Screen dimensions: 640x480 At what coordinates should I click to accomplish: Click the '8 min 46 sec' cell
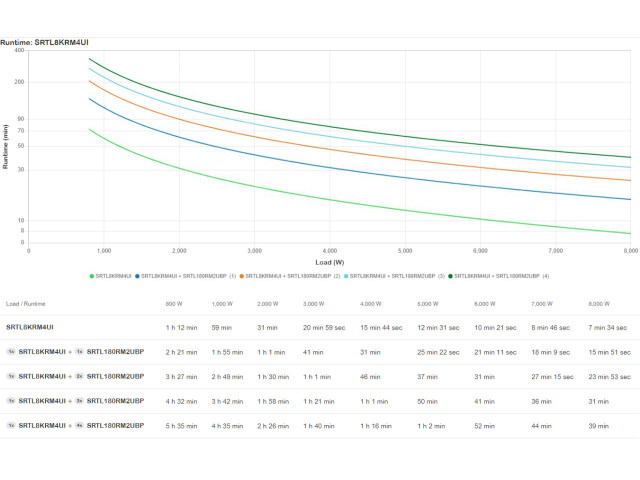[x=551, y=328]
